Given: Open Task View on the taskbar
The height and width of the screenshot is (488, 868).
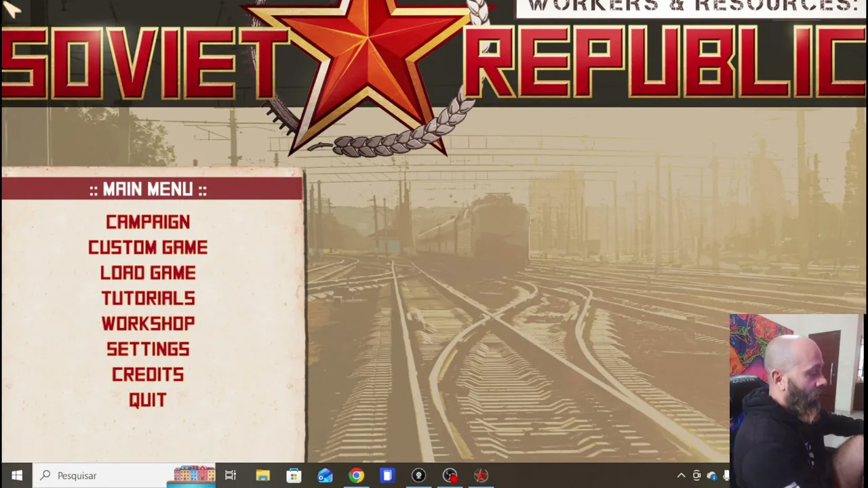Looking at the screenshot, I should point(231,476).
